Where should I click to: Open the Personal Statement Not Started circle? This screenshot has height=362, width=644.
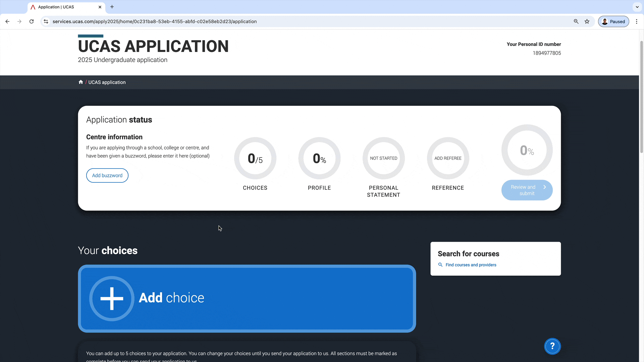[384, 158]
